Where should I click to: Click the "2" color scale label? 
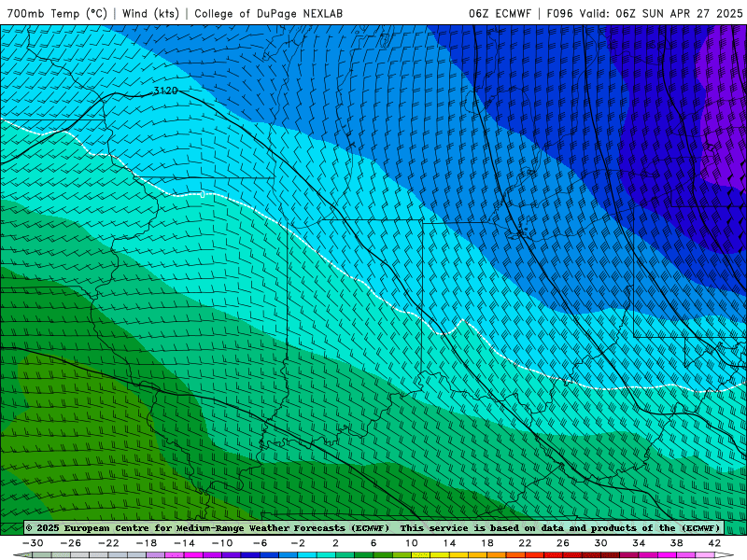click(335, 543)
